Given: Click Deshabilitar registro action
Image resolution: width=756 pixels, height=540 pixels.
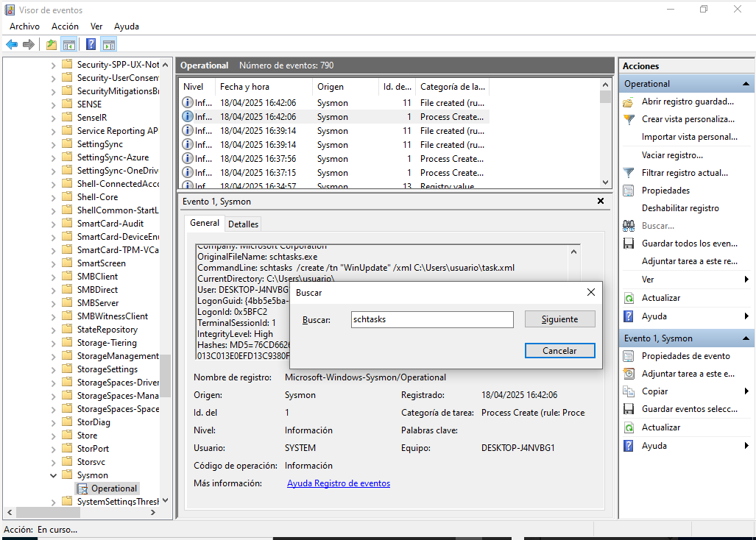Looking at the screenshot, I should (x=680, y=208).
